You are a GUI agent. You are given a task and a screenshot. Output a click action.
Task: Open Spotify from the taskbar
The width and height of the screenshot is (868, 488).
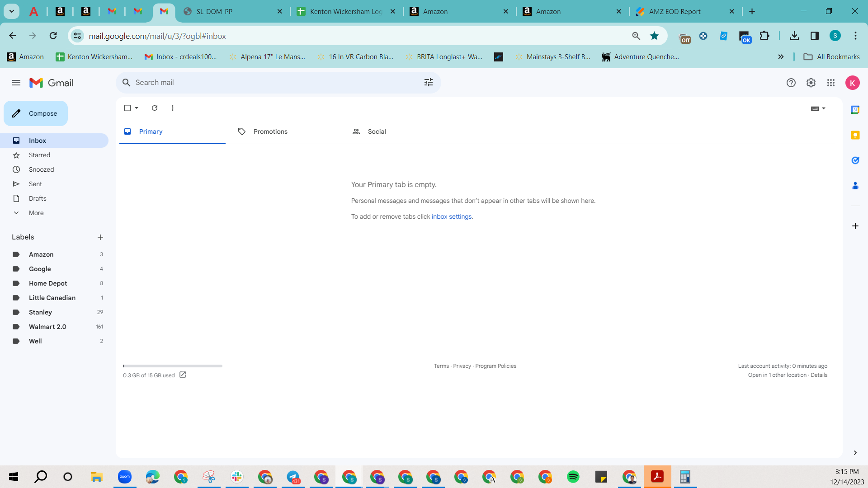pyautogui.click(x=573, y=477)
